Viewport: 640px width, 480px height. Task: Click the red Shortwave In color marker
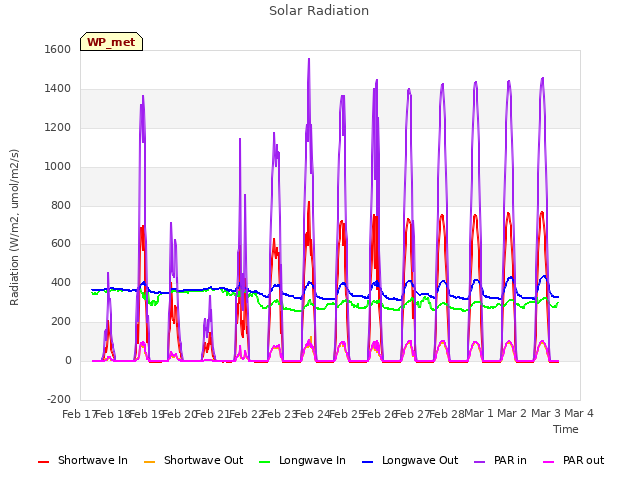(x=43, y=462)
